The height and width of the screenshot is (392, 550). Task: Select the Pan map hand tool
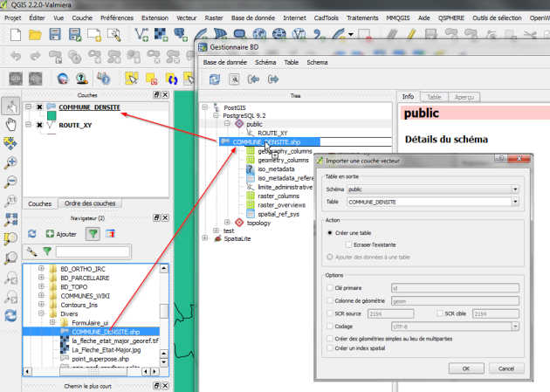10,124
